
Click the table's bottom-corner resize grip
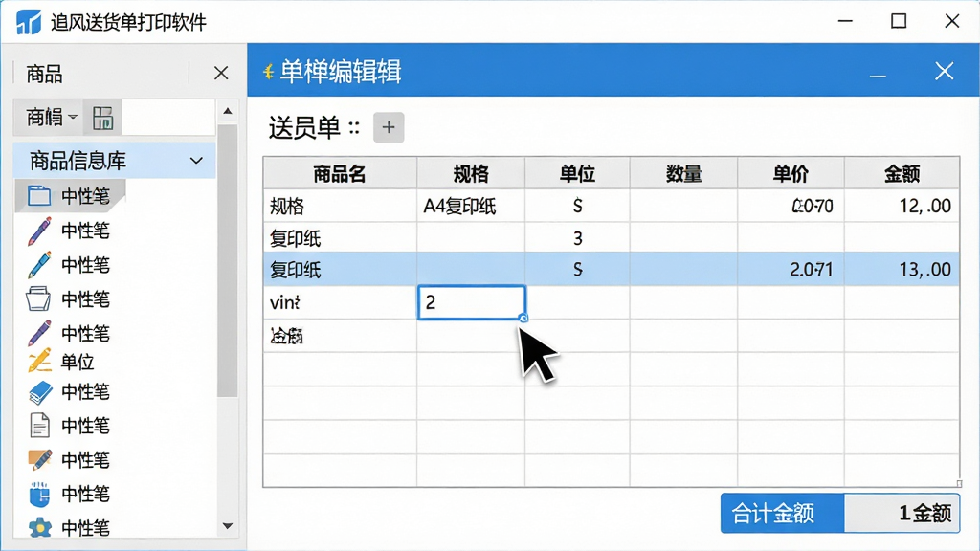(x=958, y=483)
